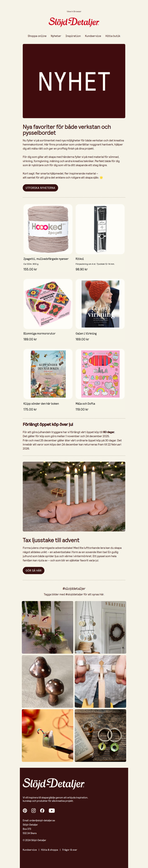Click the Slöjd-Detaljer logo at top
The height and width of the screenshot is (868, 148).
74,22
